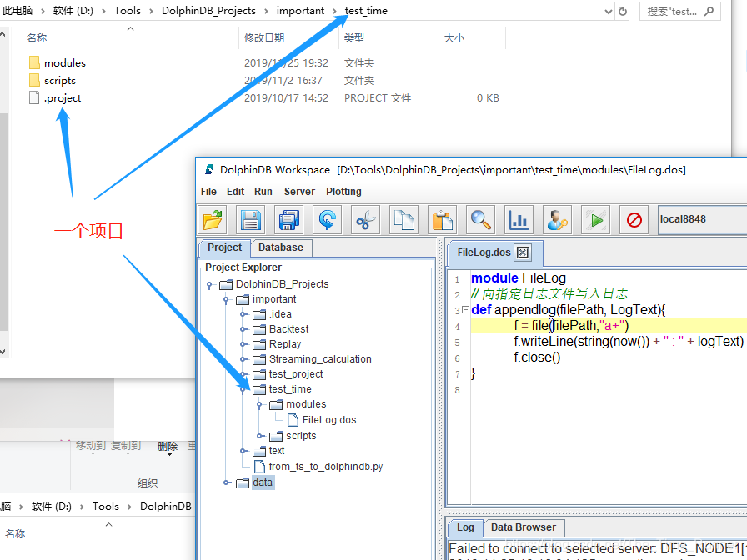747x560 pixels.
Task: Click the red Stop/cancel icon
Action: click(x=634, y=220)
